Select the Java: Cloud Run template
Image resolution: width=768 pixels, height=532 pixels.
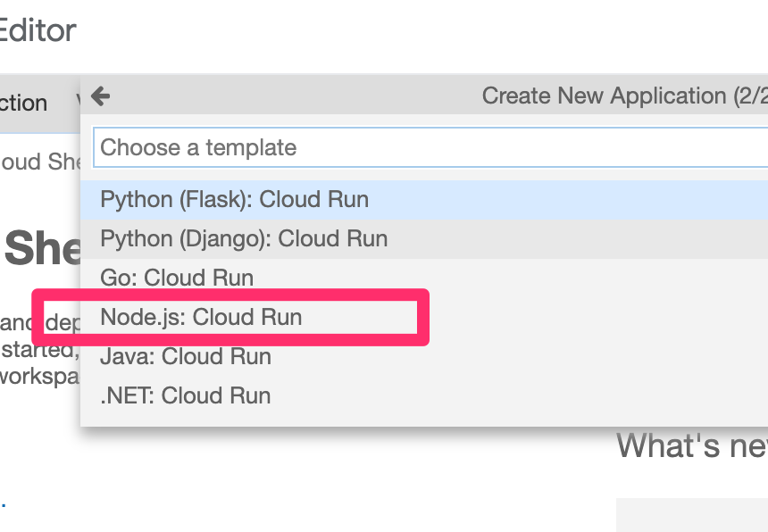click(x=424, y=356)
